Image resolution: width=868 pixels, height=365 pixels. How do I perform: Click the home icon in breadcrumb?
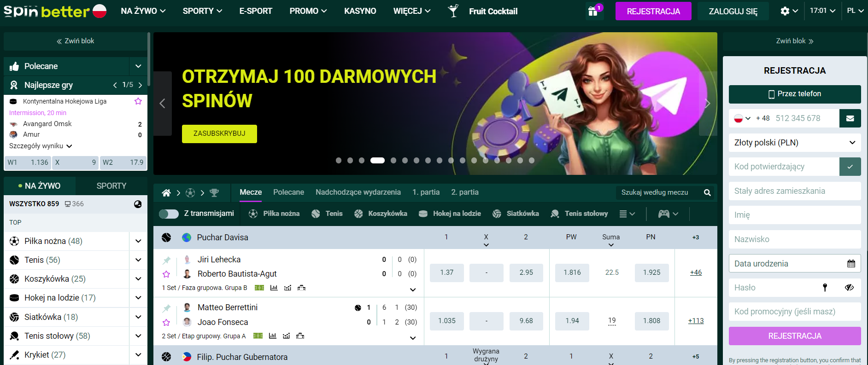[166, 193]
